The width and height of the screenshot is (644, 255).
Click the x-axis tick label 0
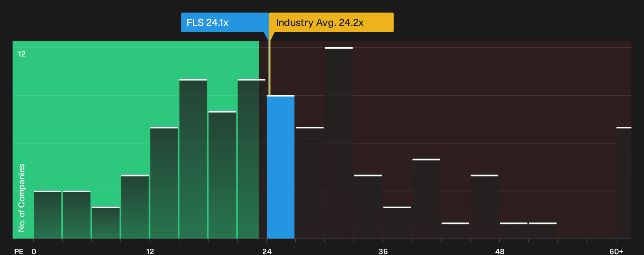point(34,251)
